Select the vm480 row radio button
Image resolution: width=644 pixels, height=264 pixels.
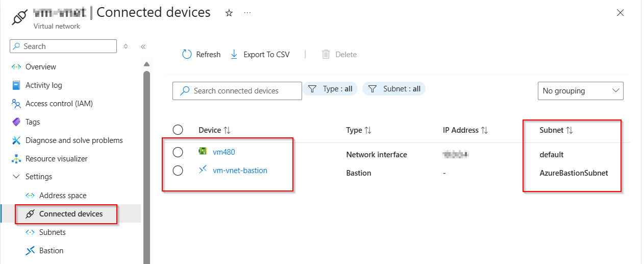click(x=178, y=152)
